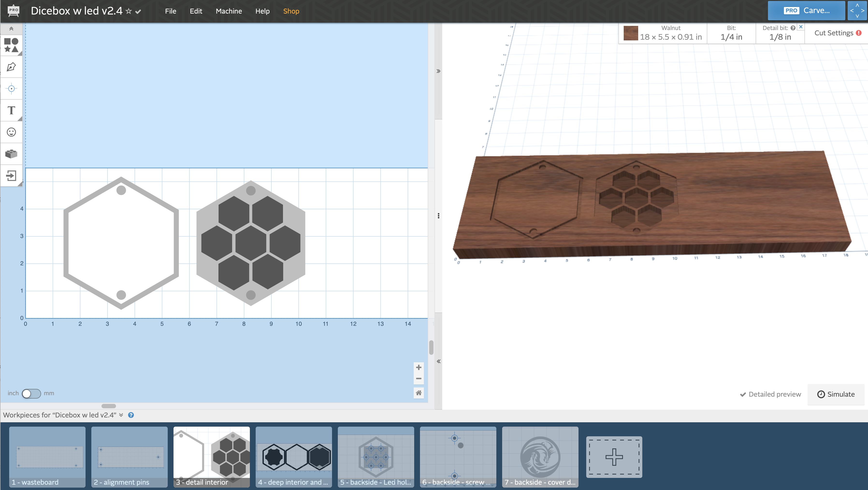This screenshot has width=868, height=490.
Task: Select the Pen drawing tool
Action: [11, 67]
